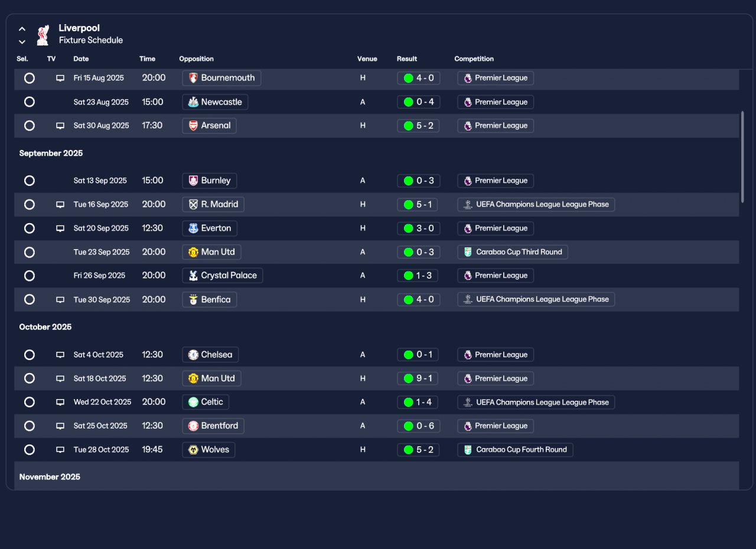Select the Burnley fixture radio button
This screenshot has width=756, height=549.
(30, 181)
